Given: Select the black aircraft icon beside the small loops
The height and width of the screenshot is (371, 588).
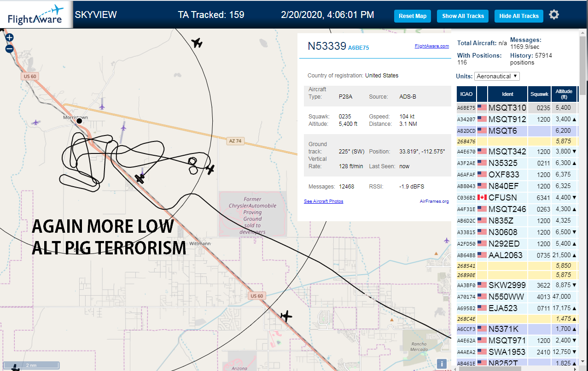Looking at the screenshot, I should [210, 170].
